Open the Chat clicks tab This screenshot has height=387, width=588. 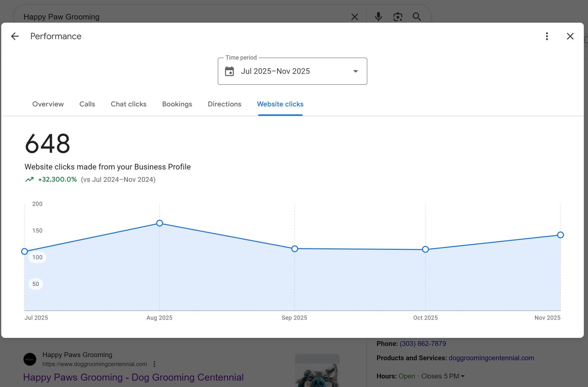pyautogui.click(x=129, y=104)
